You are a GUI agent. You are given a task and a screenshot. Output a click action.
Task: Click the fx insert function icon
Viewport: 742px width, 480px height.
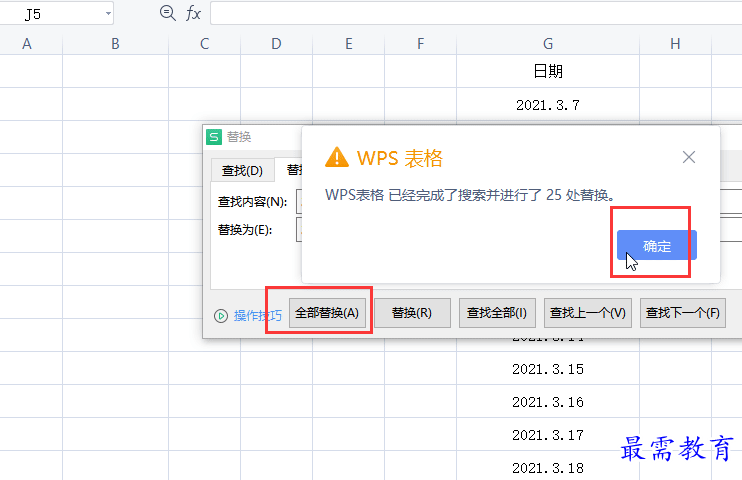(x=193, y=13)
